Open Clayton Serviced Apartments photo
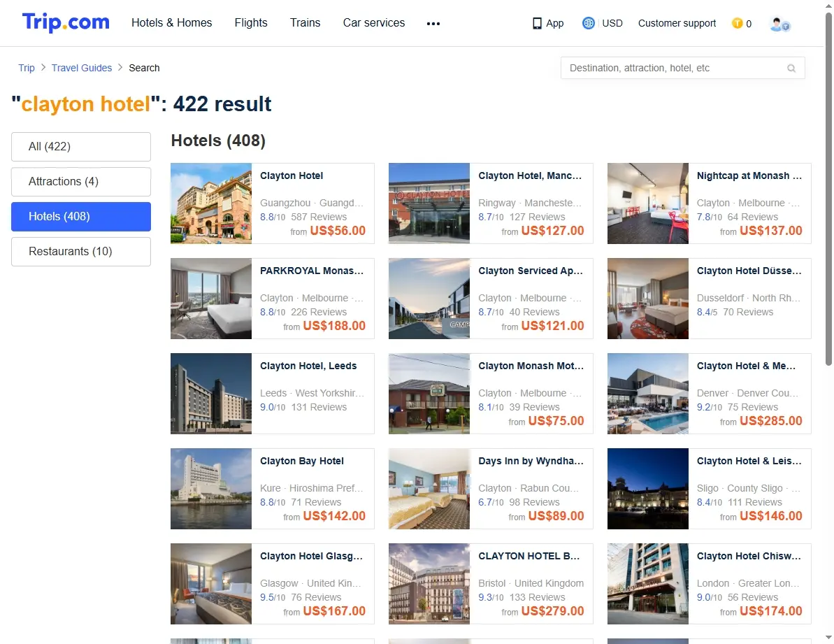Viewport: 834px width, 644px height. [x=429, y=299]
